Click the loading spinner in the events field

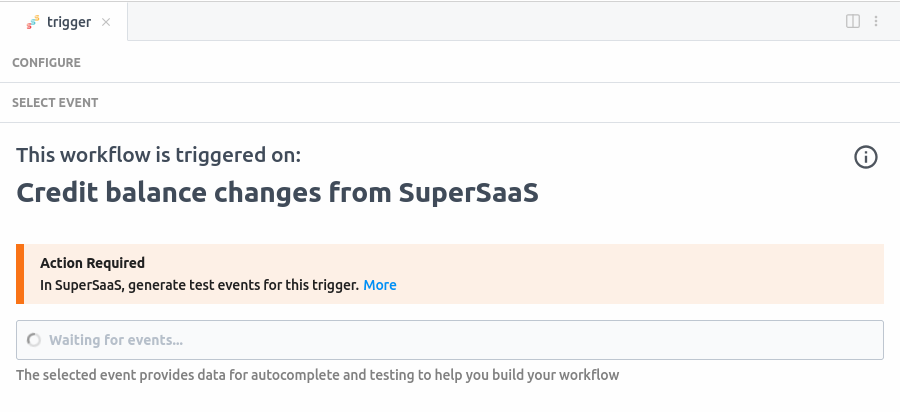click(34, 340)
